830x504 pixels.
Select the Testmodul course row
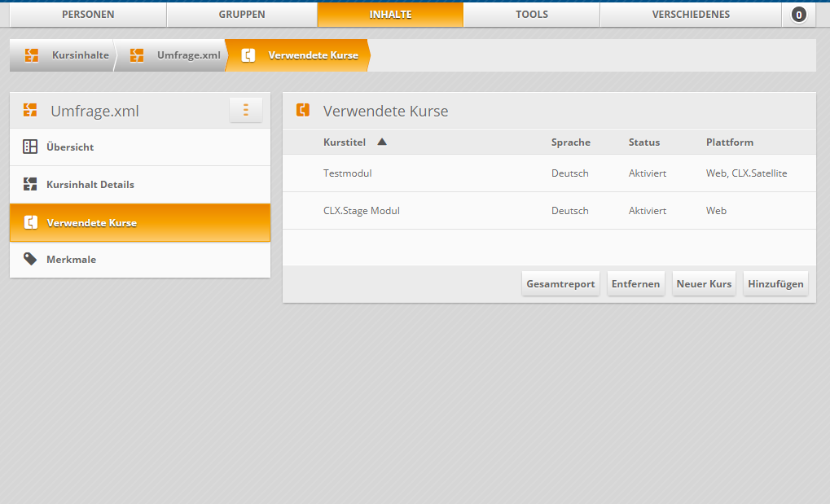[348, 173]
